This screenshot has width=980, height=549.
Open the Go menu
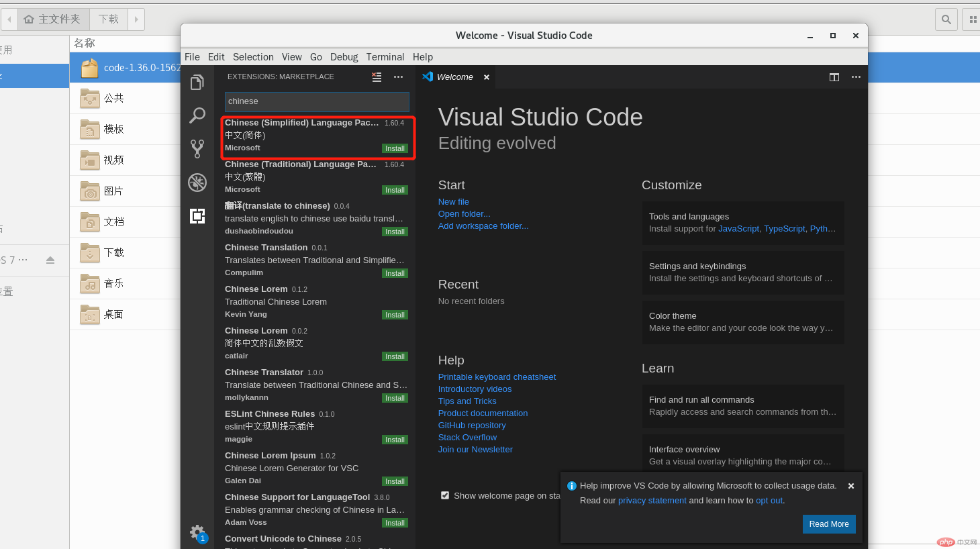point(316,57)
